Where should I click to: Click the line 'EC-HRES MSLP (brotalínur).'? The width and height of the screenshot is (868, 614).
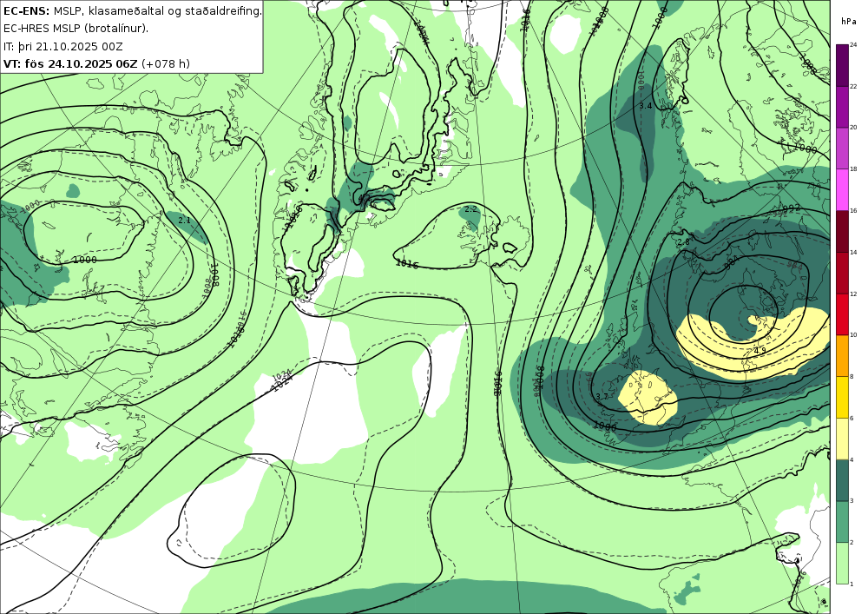(x=76, y=29)
